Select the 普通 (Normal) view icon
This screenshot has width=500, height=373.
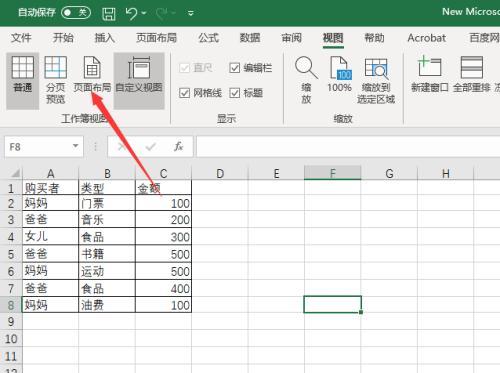point(23,80)
